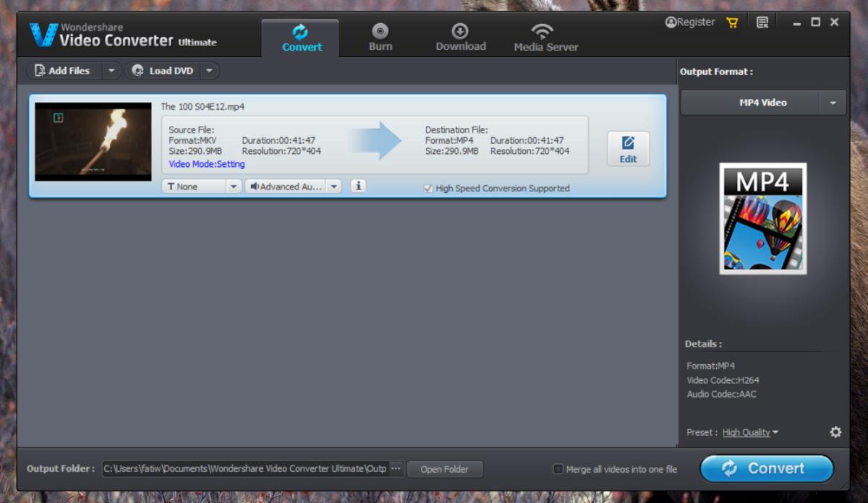Open the Media Server tab
Viewport: 868px width, 503px height.
click(545, 38)
